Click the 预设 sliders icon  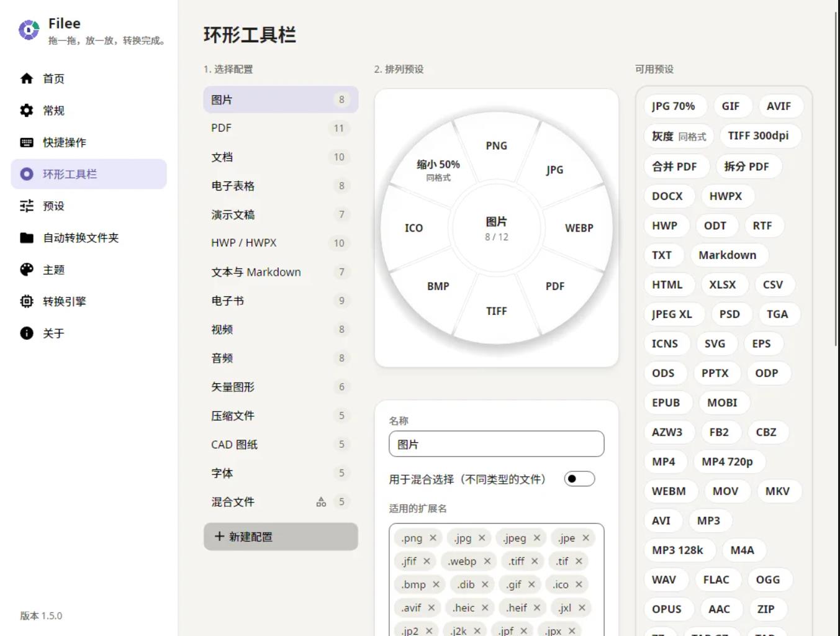coord(27,206)
